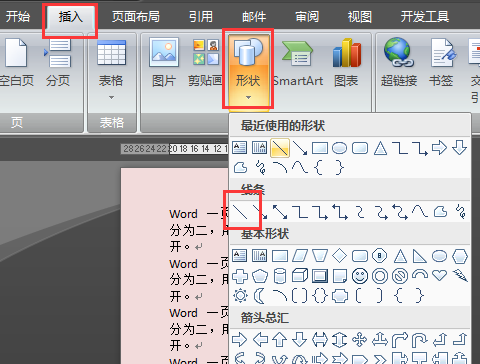
Task: Select Plaque shape
Action: point(340,295)
